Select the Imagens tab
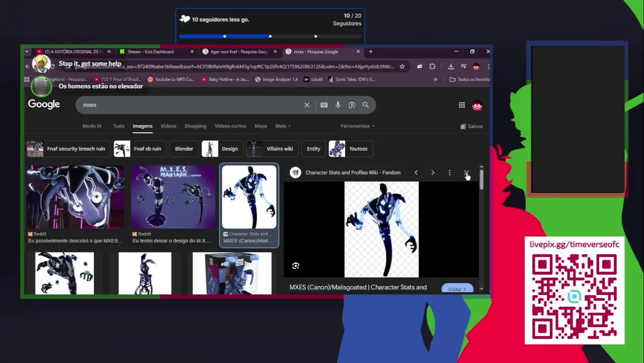The height and width of the screenshot is (363, 644). (142, 126)
